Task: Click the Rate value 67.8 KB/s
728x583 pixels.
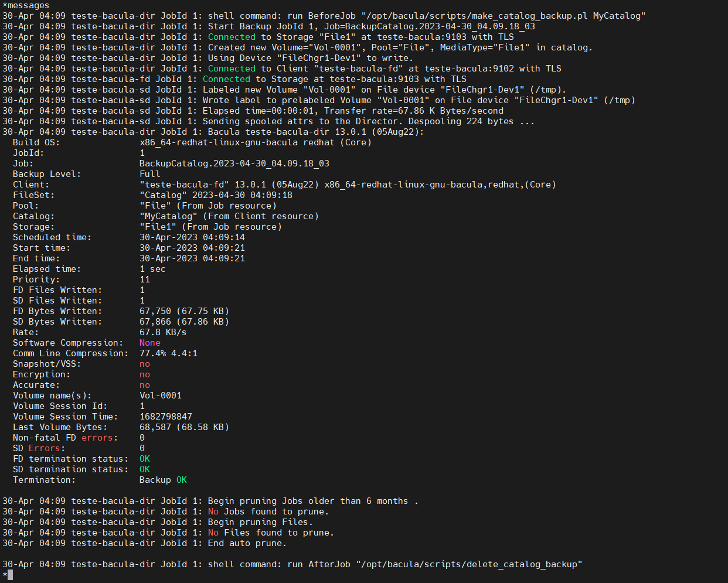Action: pyautogui.click(x=163, y=332)
